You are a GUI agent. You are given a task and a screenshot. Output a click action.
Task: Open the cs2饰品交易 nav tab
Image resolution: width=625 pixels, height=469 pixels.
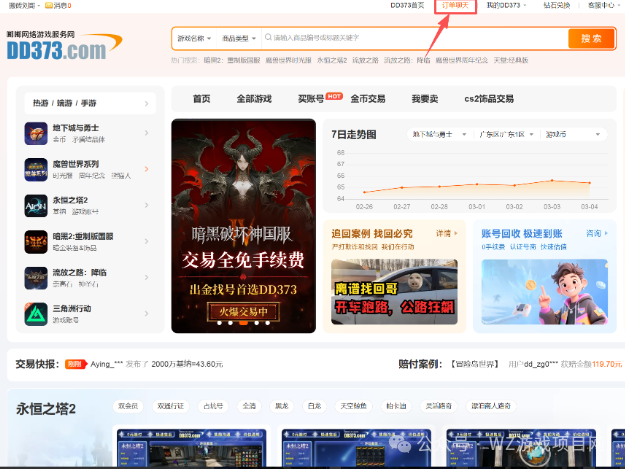click(489, 99)
